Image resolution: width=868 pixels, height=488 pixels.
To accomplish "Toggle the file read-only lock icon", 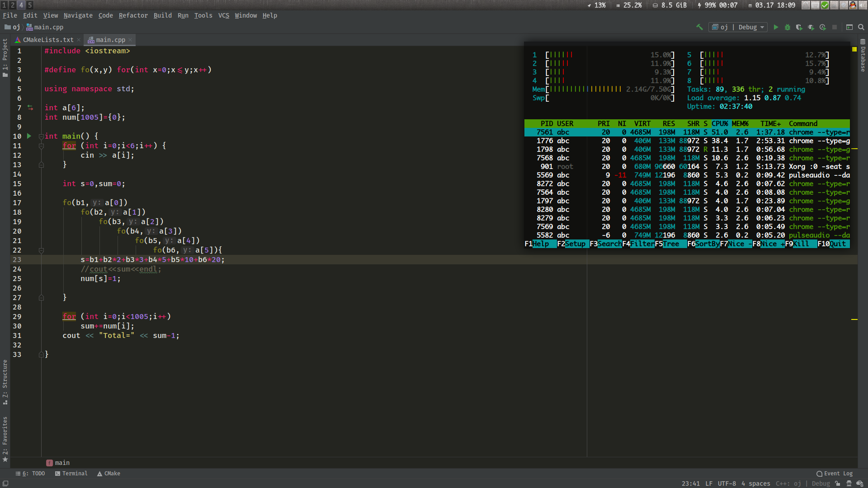I will tap(838, 483).
